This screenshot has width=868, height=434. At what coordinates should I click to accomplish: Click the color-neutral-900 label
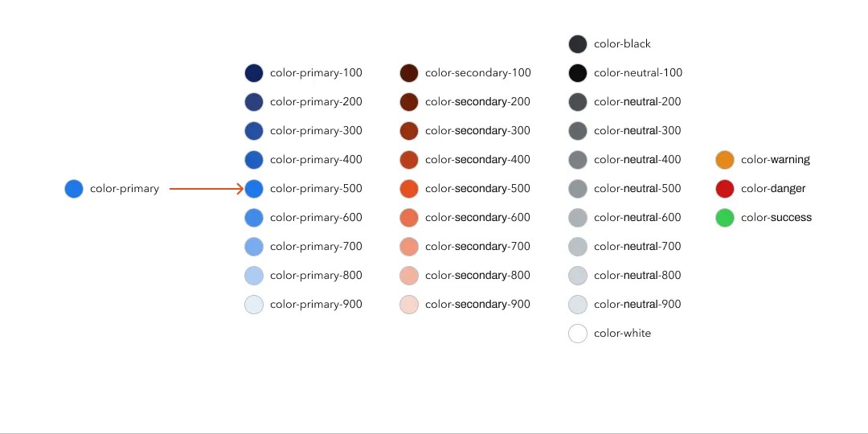(637, 305)
